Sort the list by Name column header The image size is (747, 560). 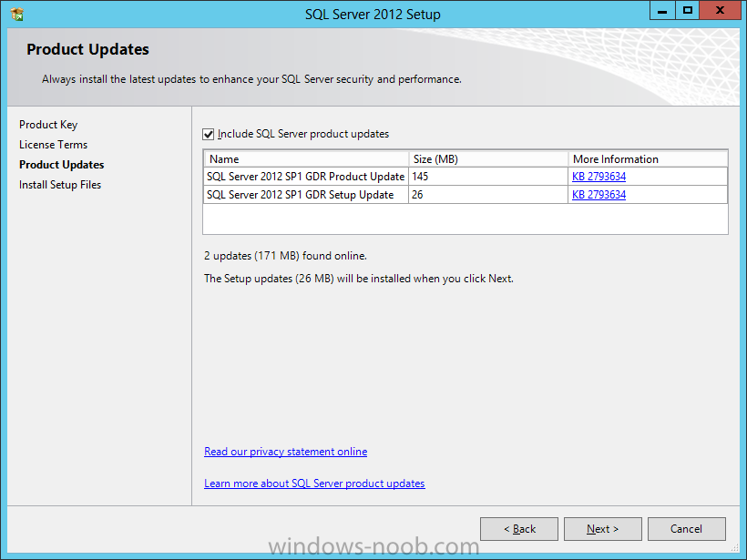(x=306, y=159)
